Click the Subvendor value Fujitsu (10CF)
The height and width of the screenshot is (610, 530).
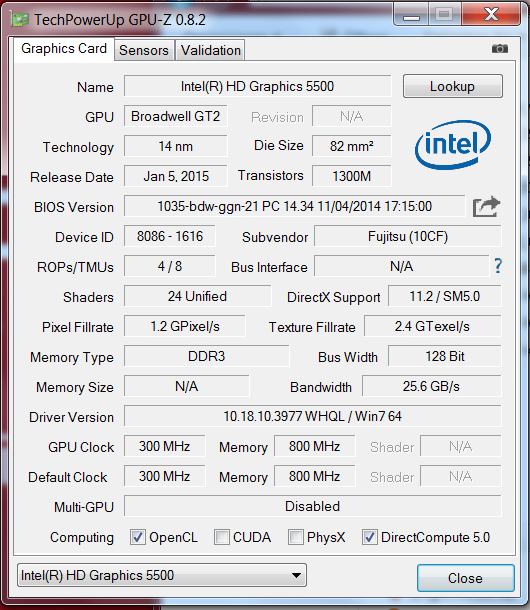408,236
